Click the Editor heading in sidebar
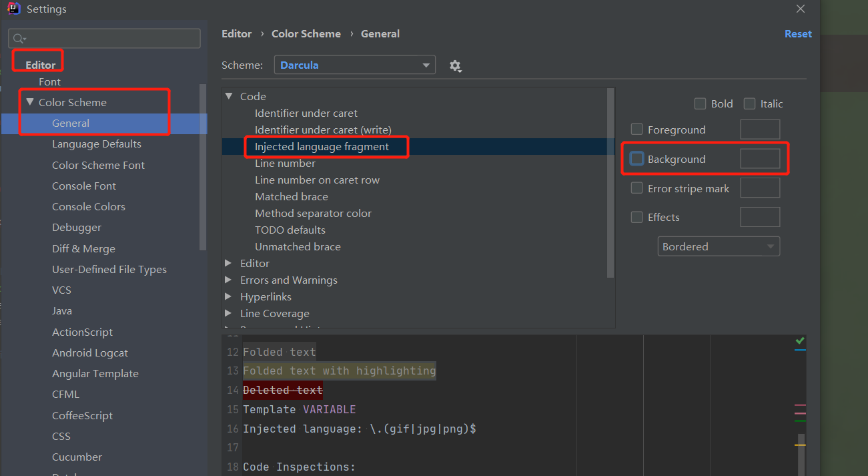Image resolution: width=868 pixels, height=476 pixels. coord(41,65)
